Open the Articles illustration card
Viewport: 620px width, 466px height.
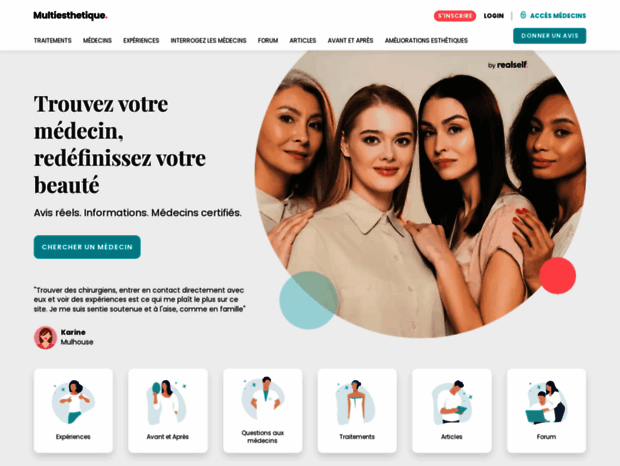click(x=452, y=410)
